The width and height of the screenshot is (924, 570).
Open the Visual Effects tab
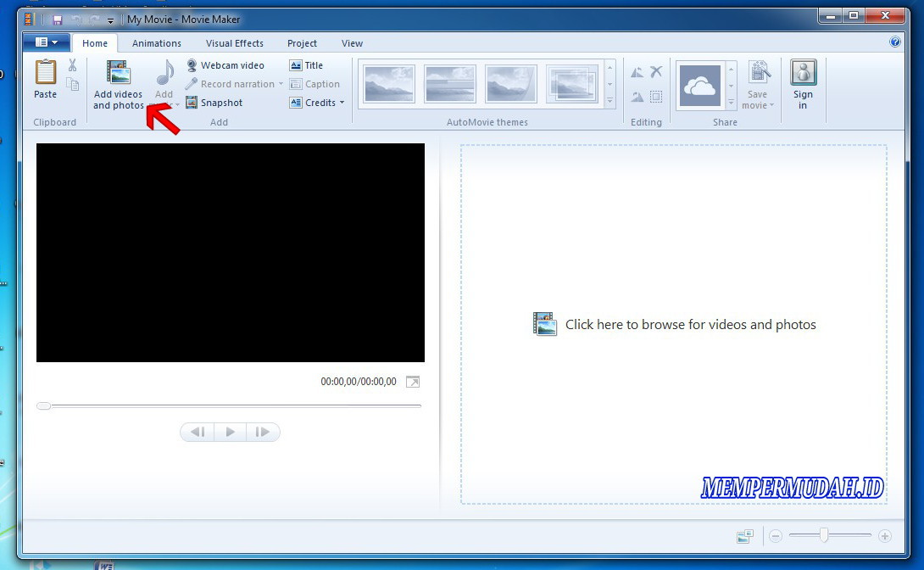(235, 43)
